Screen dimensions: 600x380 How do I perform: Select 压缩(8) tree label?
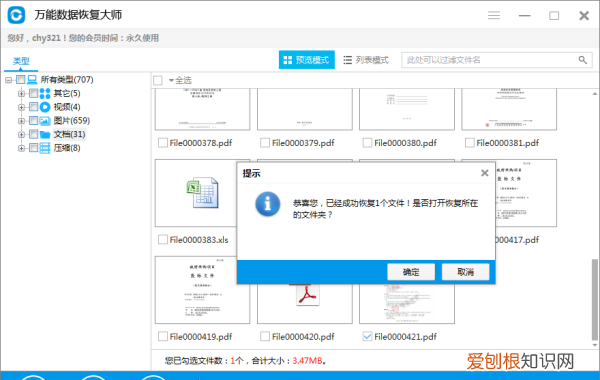(67, 148)
